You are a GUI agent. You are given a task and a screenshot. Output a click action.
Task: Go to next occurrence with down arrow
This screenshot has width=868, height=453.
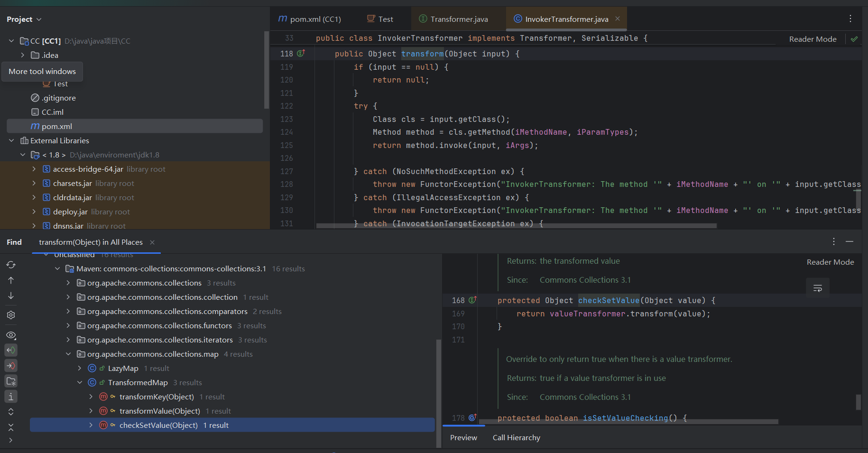pos(11,296)
